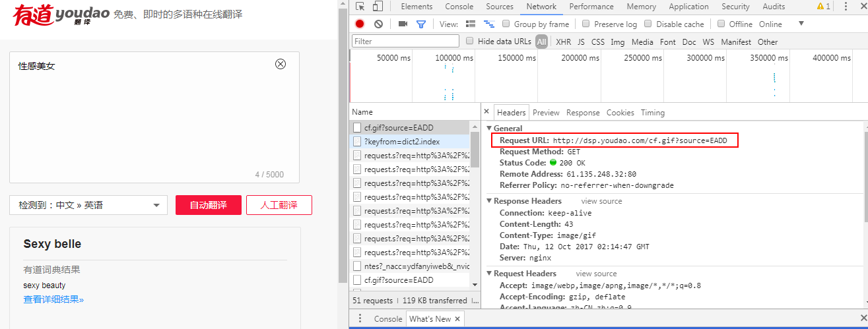
Task: Open the 查看详细结果 link
Action: click(x=53, y=299)
